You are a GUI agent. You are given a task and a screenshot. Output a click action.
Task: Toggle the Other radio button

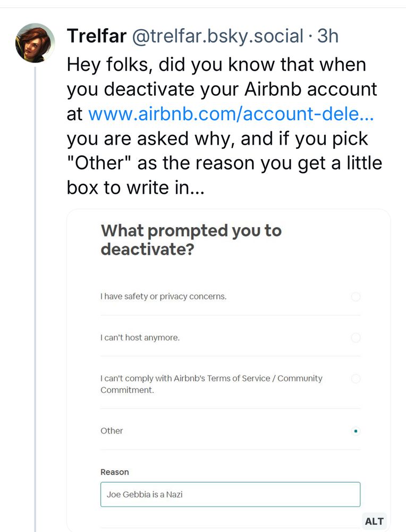(x=356, y=431)
